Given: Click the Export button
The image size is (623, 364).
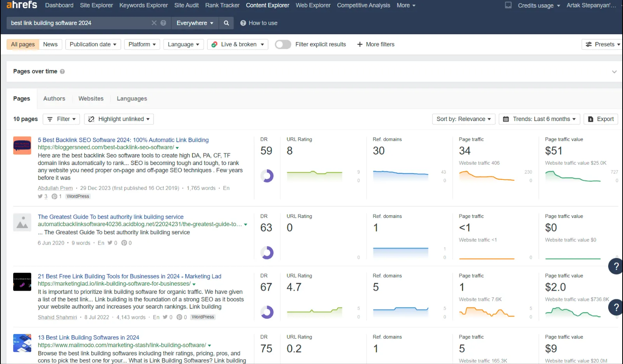Looking at the screenshot, I should point(601,119).
